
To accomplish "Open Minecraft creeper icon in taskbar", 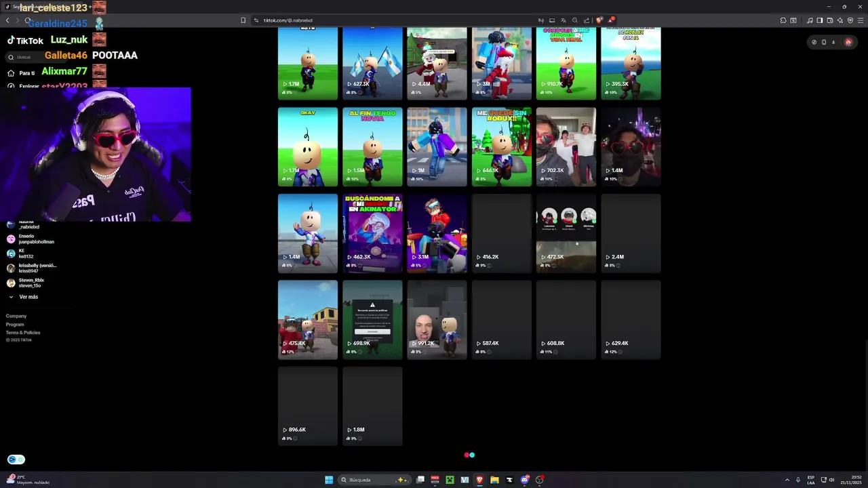I will click(450, 480).
